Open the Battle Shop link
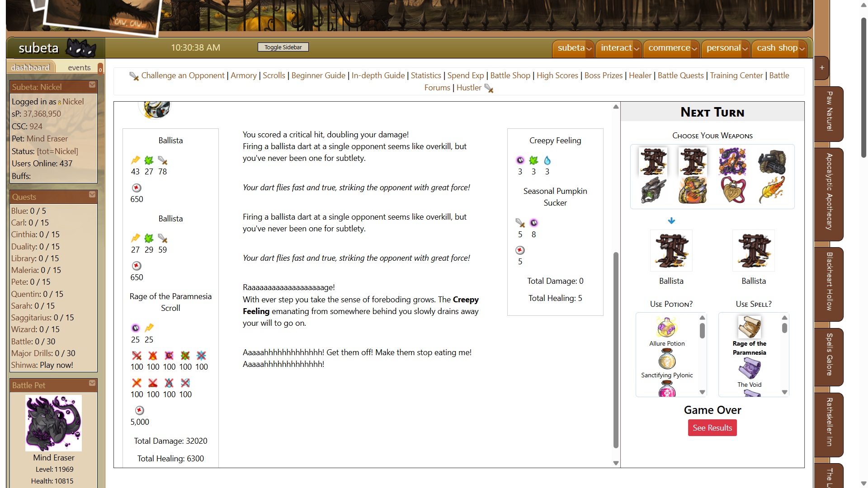868x488 pixels. point(510,75)
